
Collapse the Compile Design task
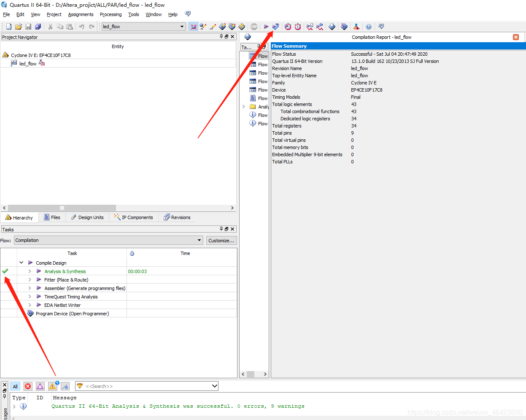[x=21, y=263]
